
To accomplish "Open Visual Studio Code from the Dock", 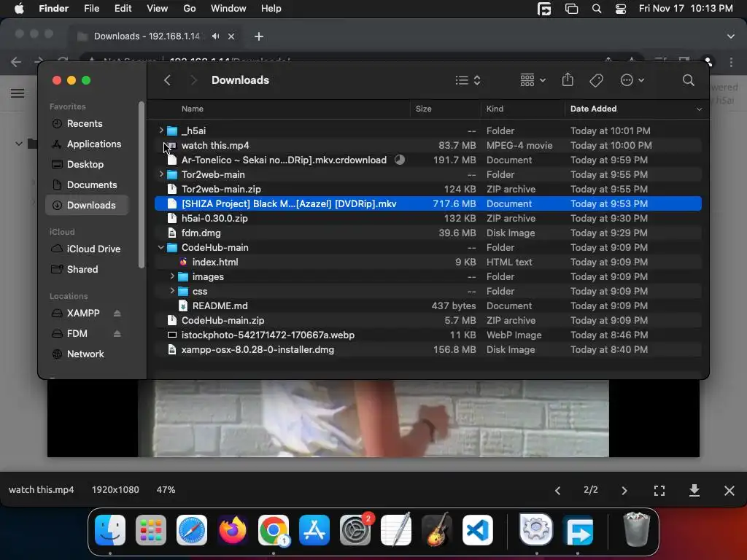I will pos(477,530).
